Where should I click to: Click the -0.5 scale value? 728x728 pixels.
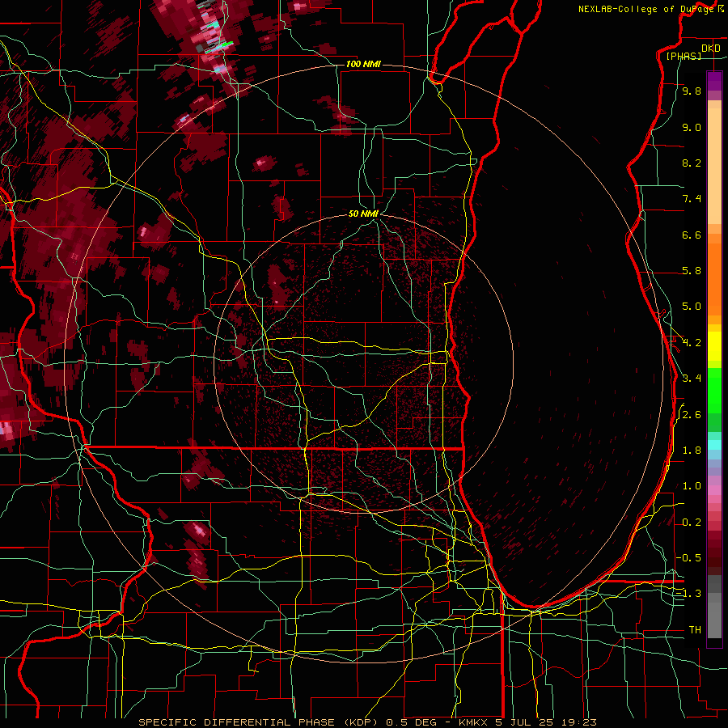pos(689,557)
